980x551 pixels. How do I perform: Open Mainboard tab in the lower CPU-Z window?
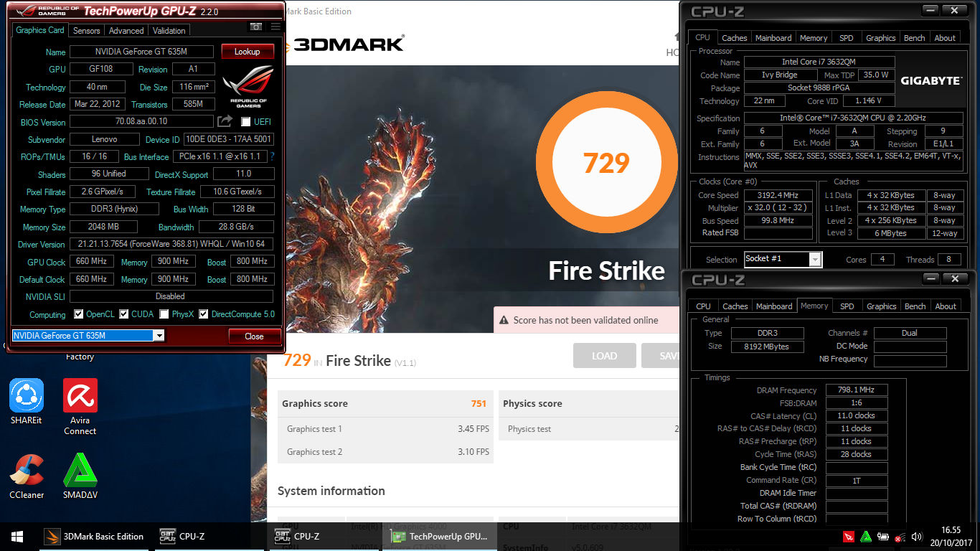(774, 306)
